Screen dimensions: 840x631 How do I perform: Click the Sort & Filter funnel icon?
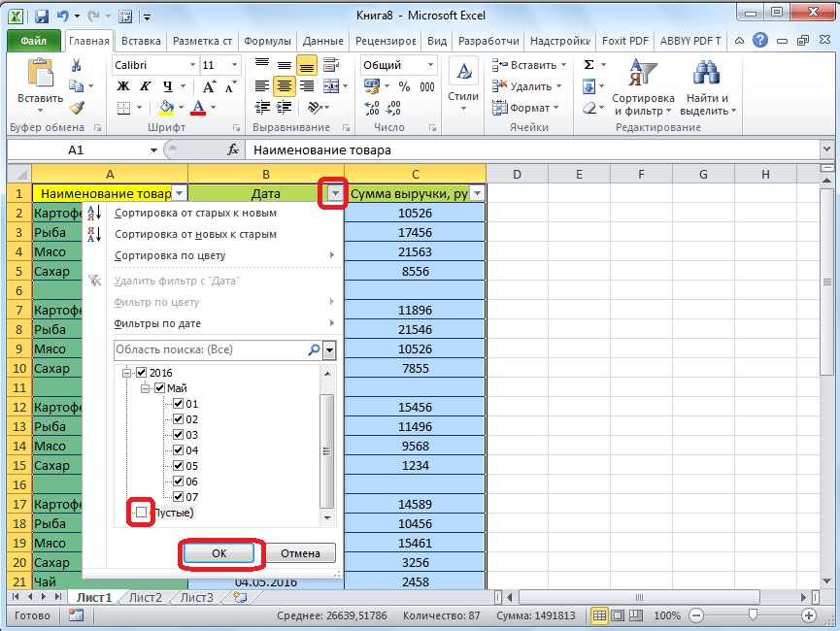[642, 74]
